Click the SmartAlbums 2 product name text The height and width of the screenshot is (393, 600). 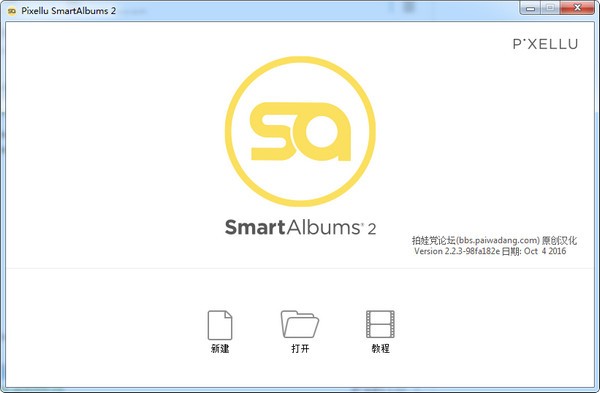pos(300,227)
